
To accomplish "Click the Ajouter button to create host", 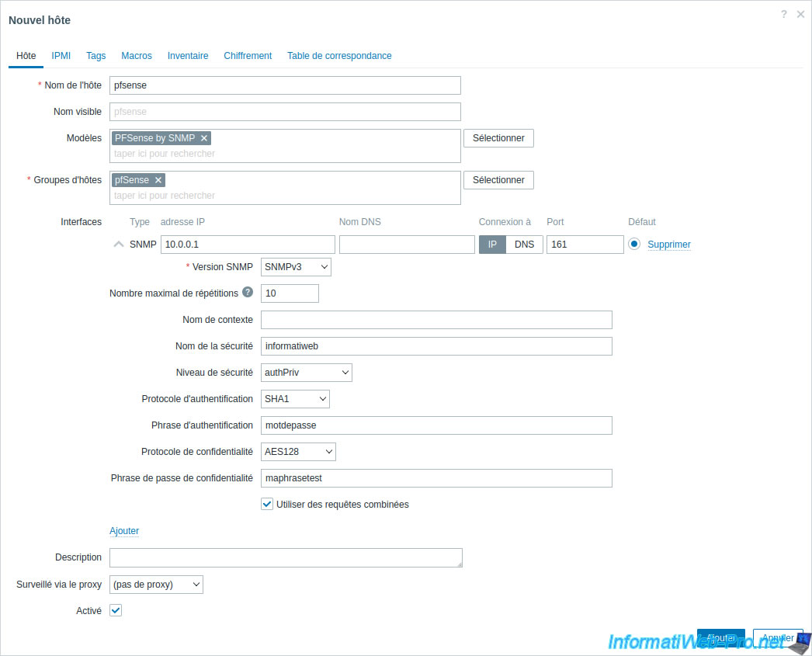I will 721,638.
